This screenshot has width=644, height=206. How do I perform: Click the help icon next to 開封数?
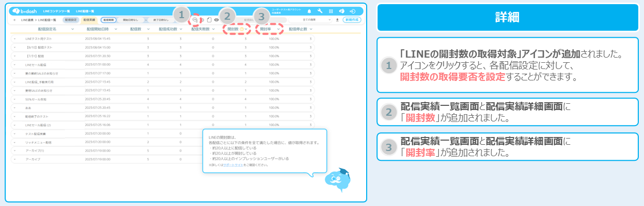tap(242, 29)
